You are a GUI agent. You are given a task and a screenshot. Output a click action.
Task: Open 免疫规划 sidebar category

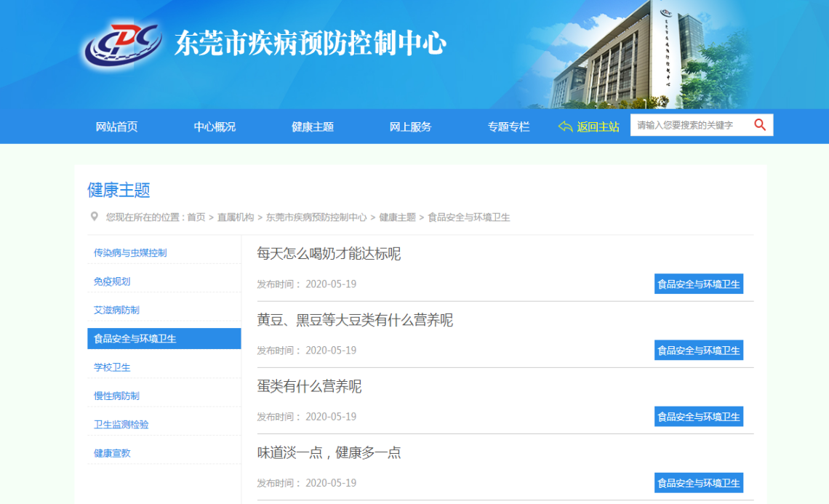coord(112,281)
